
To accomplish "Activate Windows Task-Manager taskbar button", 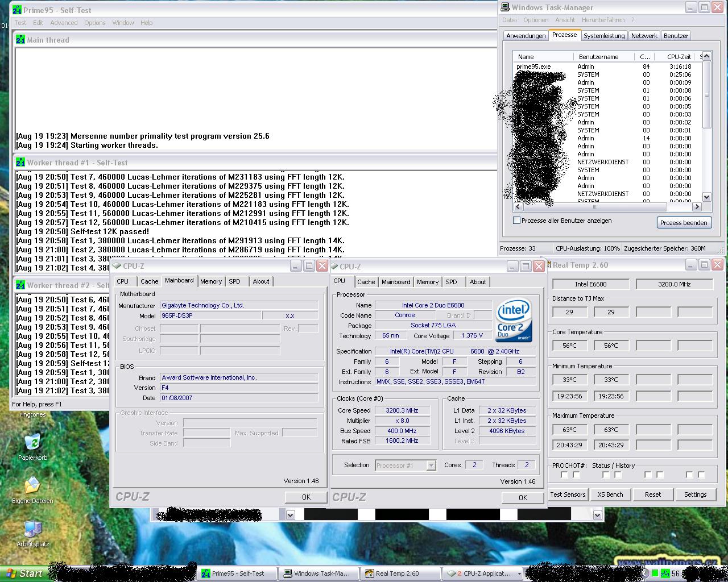I will 320,573.
